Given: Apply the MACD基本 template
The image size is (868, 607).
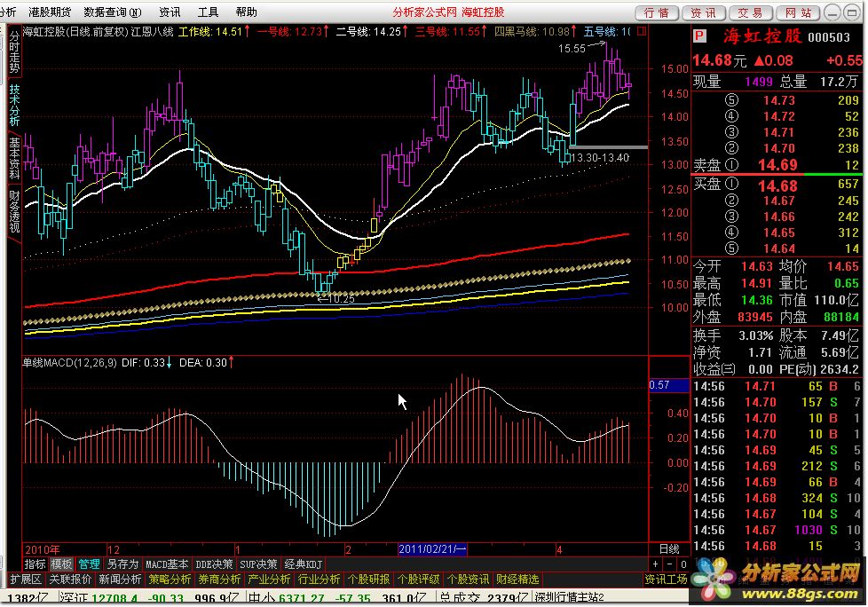Looking at the screenshot, I should (x=167, y=564).
